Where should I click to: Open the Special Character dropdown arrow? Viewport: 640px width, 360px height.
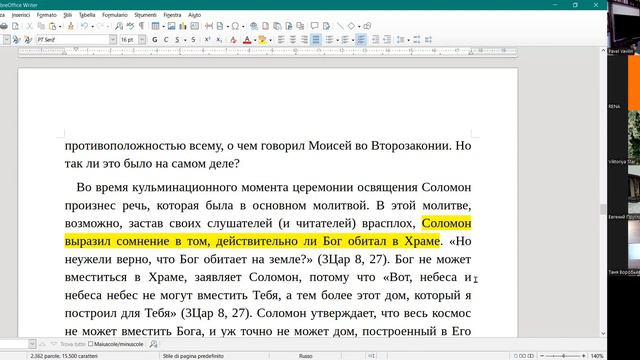tap(243, 27)
